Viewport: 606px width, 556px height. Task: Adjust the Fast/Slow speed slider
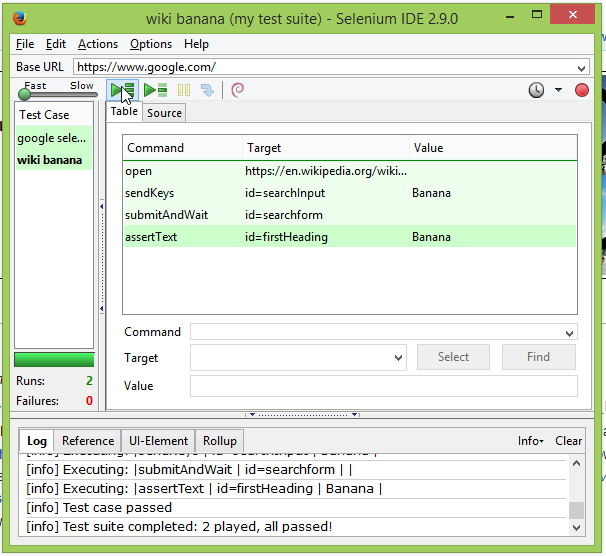click(x=24, y=94)
